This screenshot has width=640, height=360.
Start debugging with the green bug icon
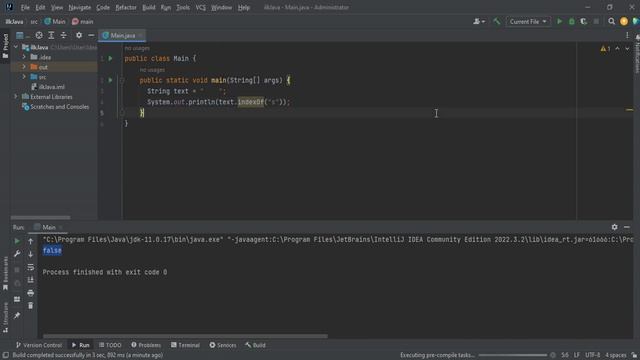[571, 22]
